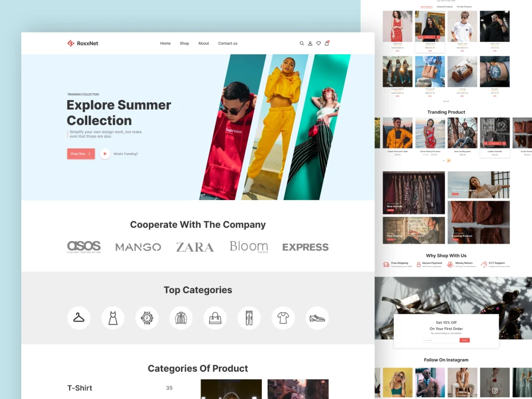Open the shopping bag cart icon
This screenshot has height=399, width=532.
327,43
